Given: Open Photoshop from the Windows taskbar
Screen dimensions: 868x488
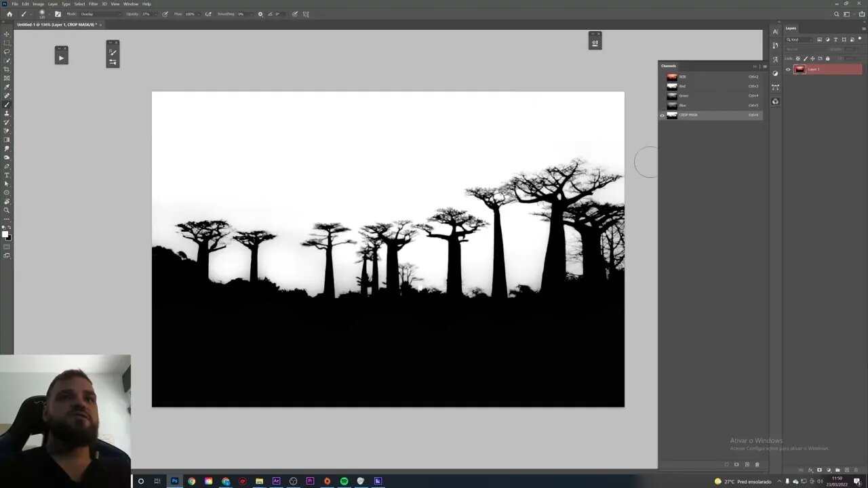Looking at the screenshot, I should (174, 481).
